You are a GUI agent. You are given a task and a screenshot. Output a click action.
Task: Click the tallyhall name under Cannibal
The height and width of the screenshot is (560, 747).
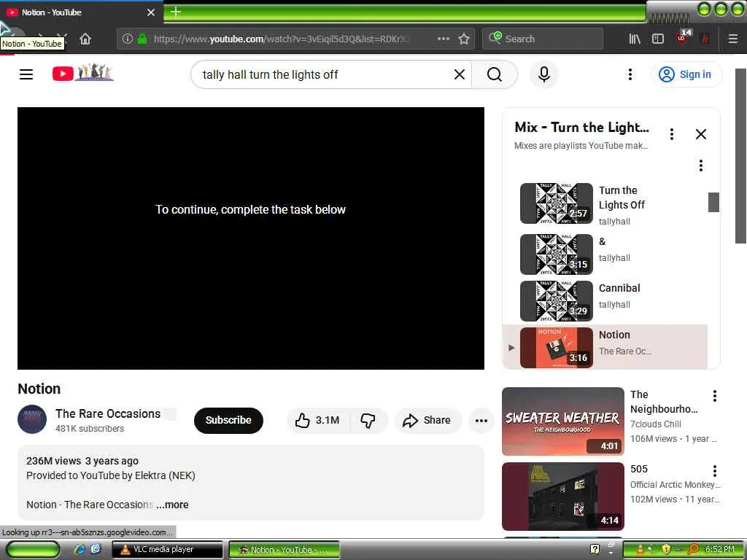614,305
